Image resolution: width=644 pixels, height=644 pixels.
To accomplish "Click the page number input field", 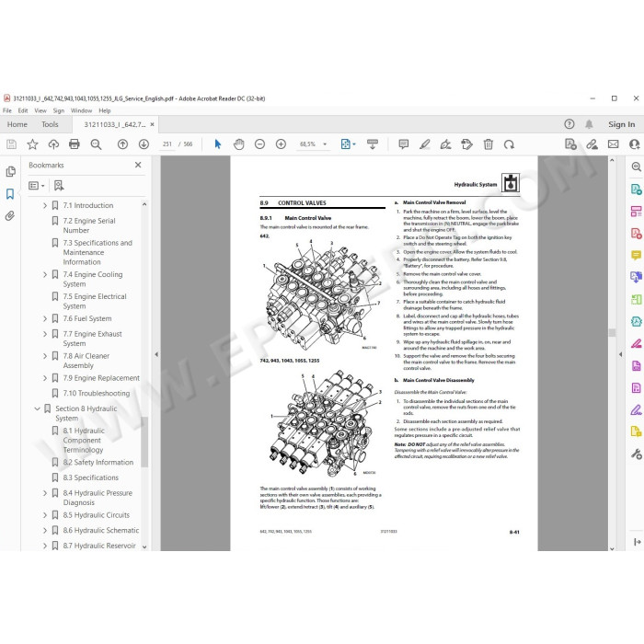I will 167,144.
